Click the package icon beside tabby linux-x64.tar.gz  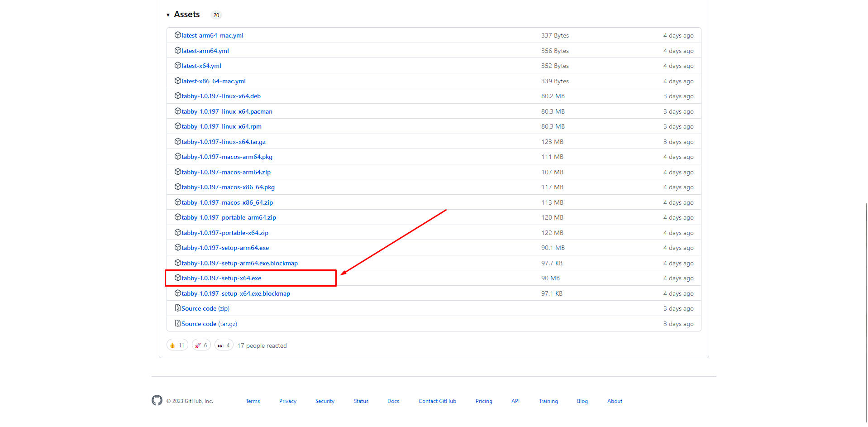click(178, 141)
